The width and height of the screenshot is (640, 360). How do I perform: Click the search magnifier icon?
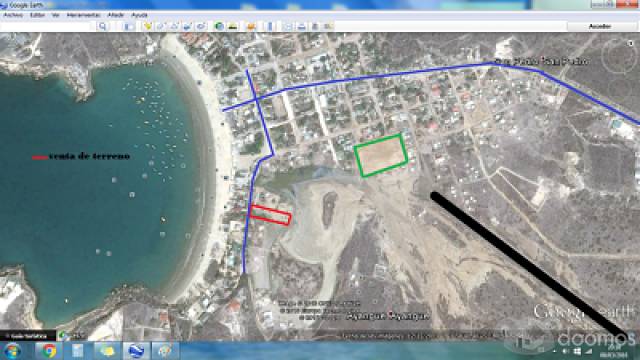click(103, 27)
